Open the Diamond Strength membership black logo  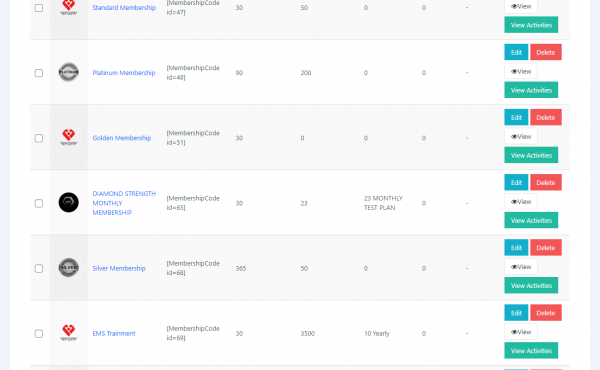(68, 202)
